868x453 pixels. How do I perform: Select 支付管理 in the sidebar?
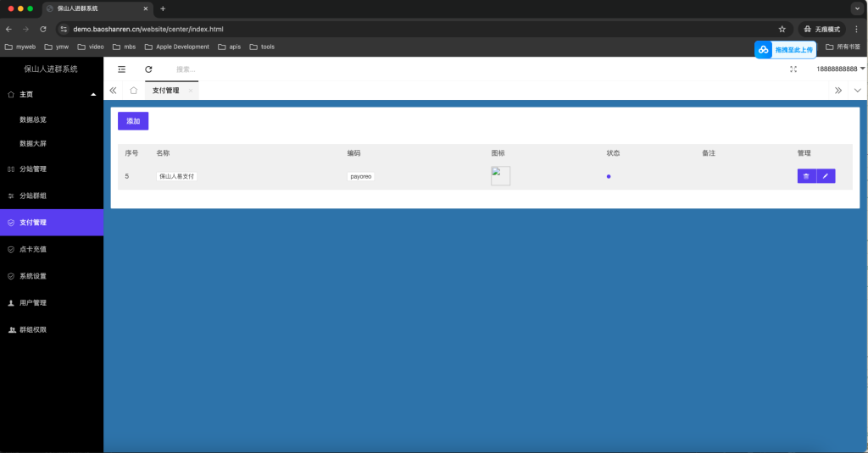[x=52, y=223]
